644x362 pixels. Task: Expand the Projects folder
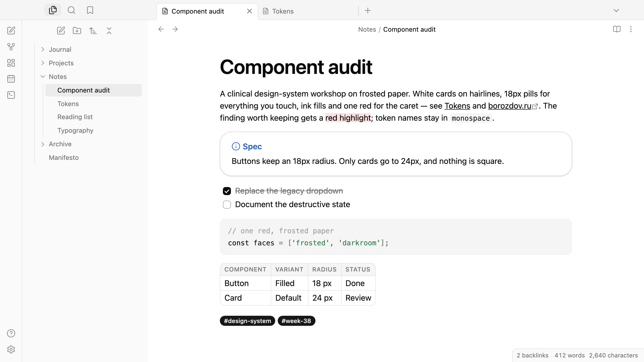point(43,63)
